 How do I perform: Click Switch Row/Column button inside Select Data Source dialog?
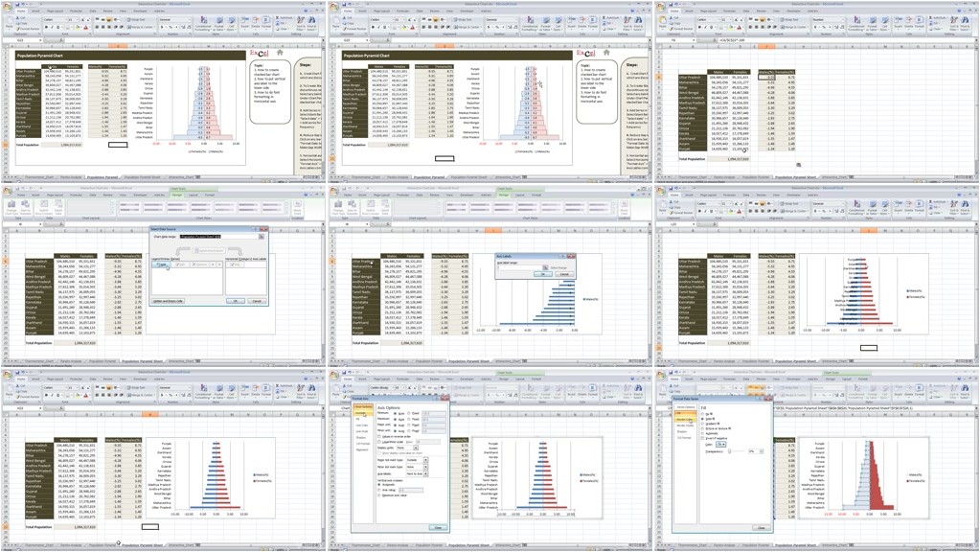tap(209, 251)
